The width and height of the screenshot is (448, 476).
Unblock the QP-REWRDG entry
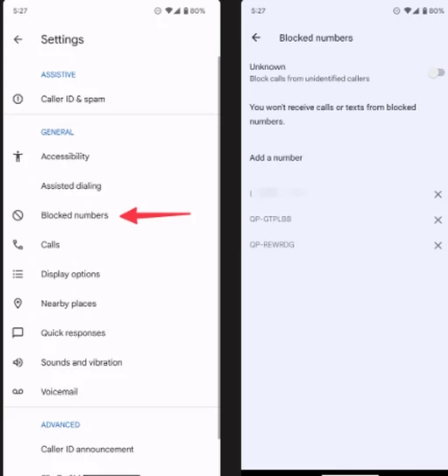437,245
